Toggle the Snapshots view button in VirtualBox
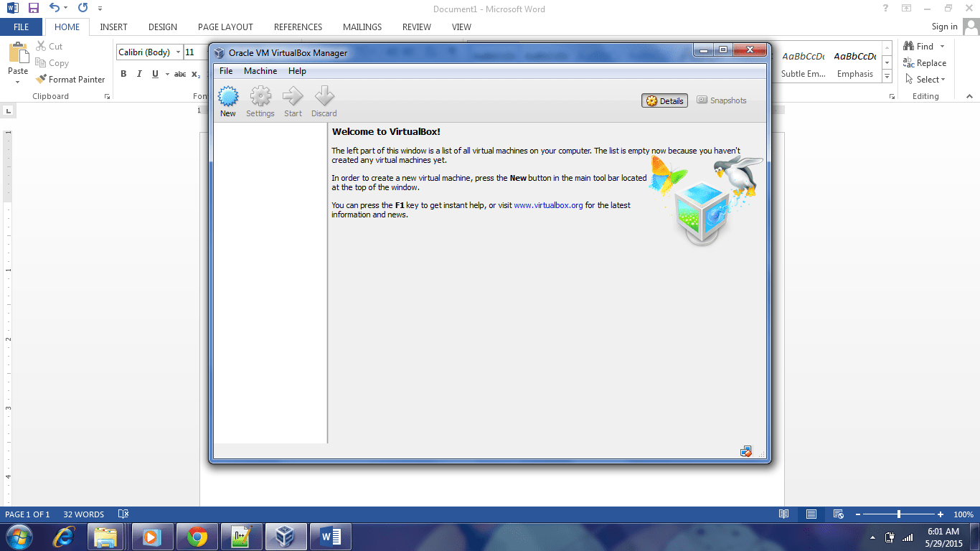 (x=722, y=100)
